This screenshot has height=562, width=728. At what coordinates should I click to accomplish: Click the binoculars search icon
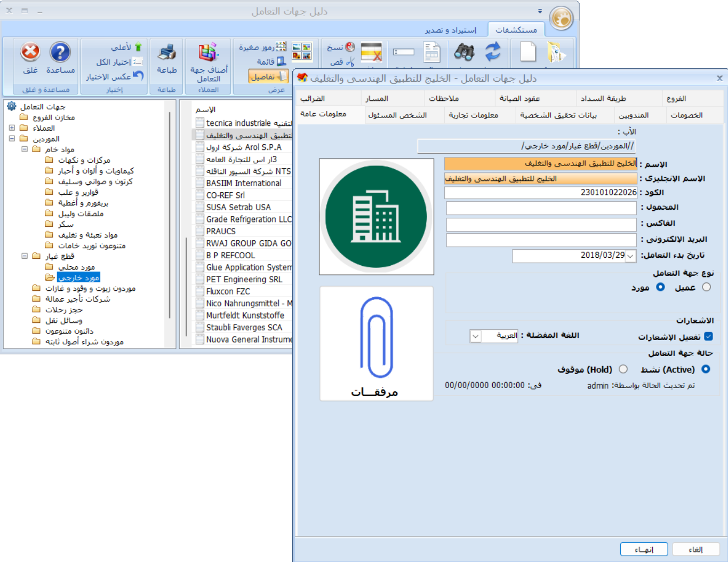[x=464, y=52]
